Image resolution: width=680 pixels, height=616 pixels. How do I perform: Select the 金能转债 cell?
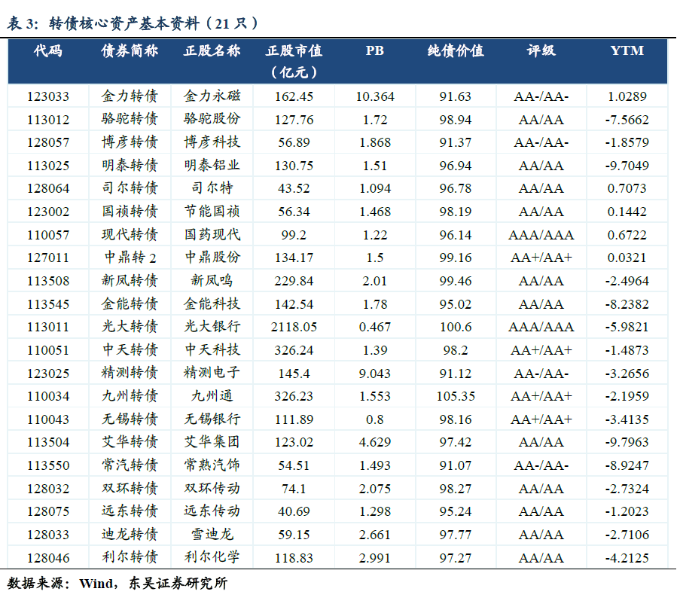pyautogui.click(x=130, y=303)
